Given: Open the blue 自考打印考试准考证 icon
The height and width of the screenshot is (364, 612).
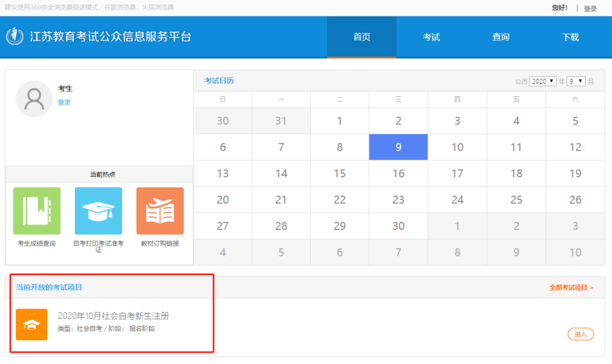Looking at the screenshot, I should click(x=99, y=211).
